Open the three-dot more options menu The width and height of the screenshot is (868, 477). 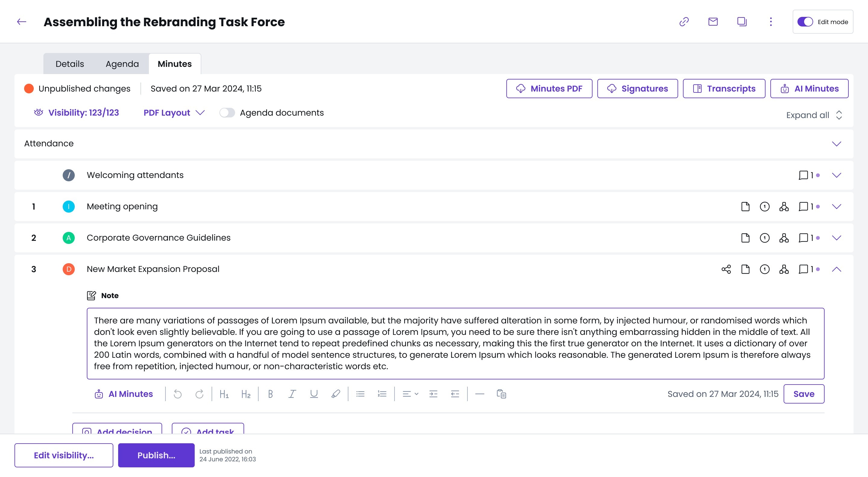(x=771, y=22)
